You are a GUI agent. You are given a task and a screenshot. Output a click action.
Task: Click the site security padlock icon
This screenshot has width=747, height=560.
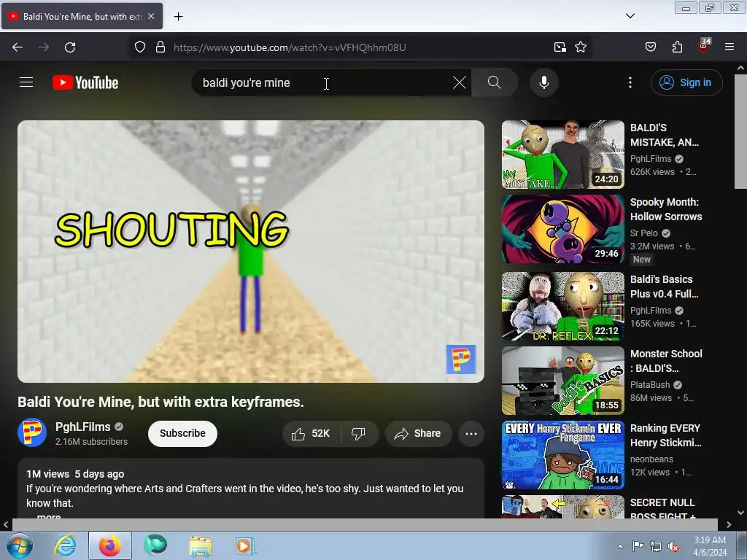click(160, 47)
